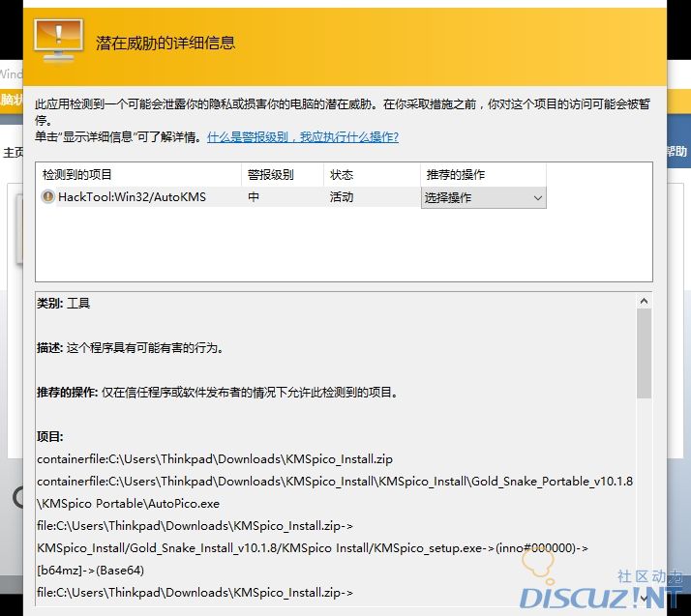Viewport: 691px width, 616px height.
Task: Click the 类别: 工具 line in details
Action: pyautogui.click(x=64, y=304)
